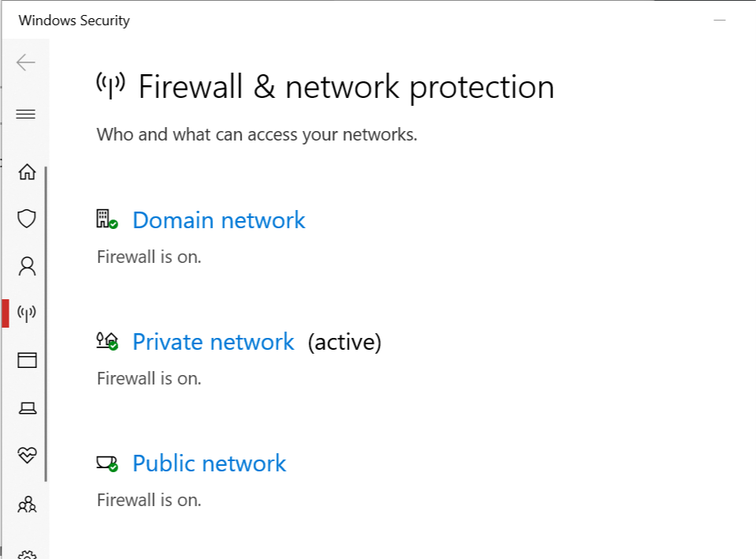Click the Domain network building icon
This screenshot has height=559, width=756.
[107, 219]
